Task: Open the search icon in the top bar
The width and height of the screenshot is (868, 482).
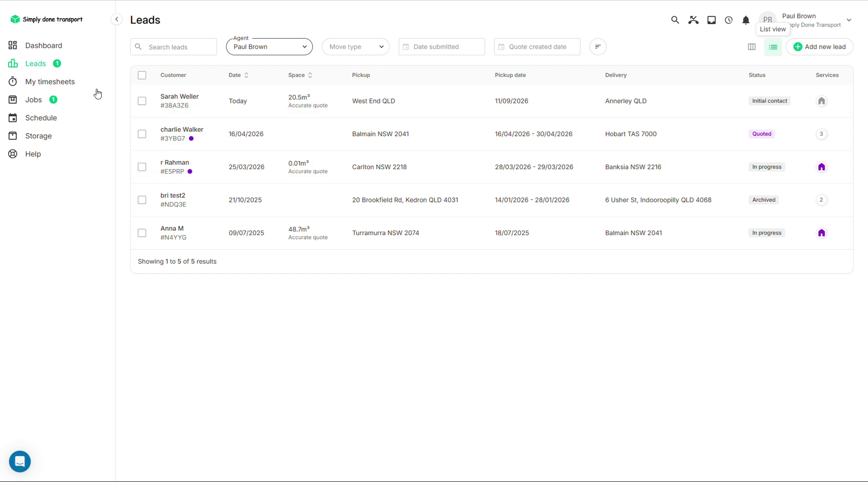Action: (x=675, y=20)
